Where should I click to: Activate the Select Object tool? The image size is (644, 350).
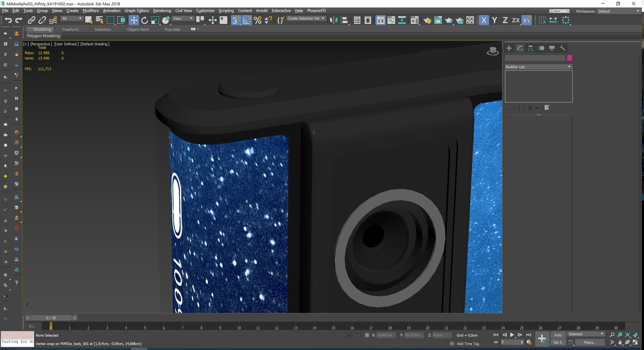click(x=89, y=20)
